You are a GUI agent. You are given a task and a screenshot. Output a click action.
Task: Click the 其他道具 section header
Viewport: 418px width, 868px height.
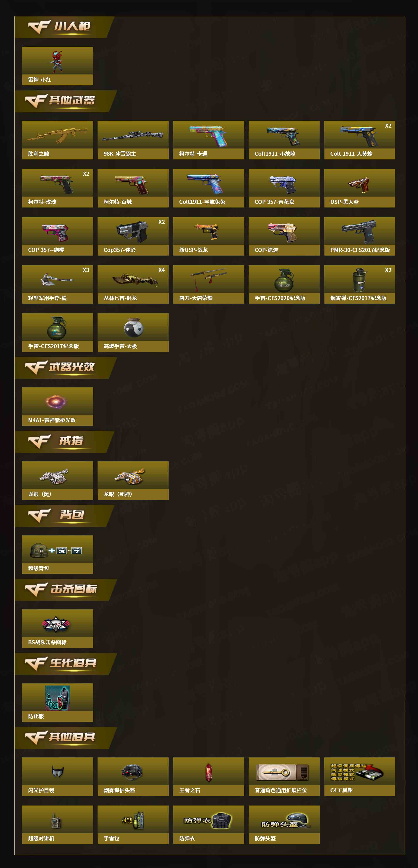[66, 738]
